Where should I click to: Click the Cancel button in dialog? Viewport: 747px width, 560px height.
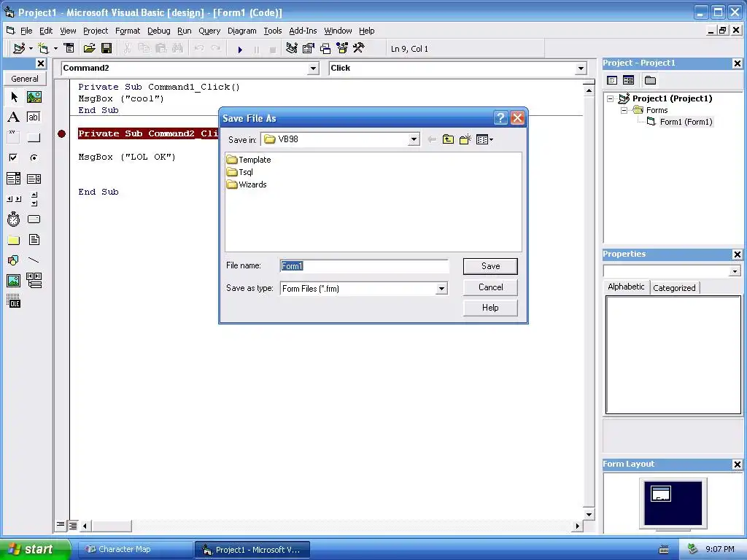tap(490, 287)
